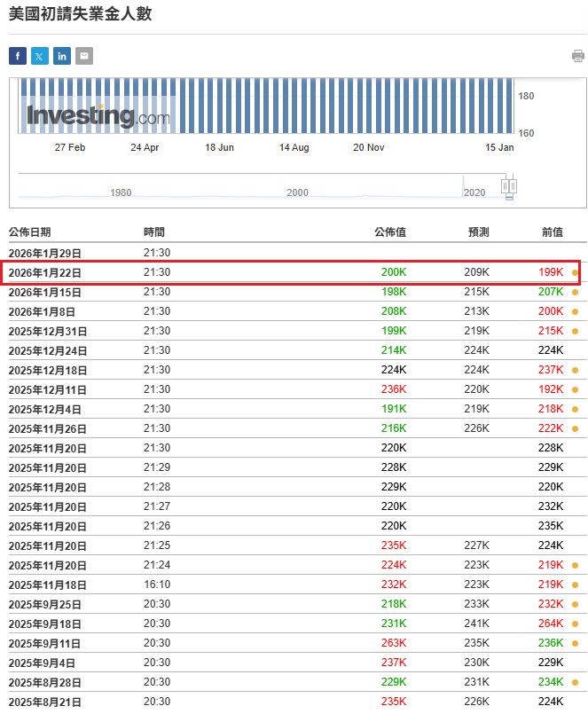Click the 1980 area on the timeline navigator
This screenshot has width=588, height=714.
120,192
